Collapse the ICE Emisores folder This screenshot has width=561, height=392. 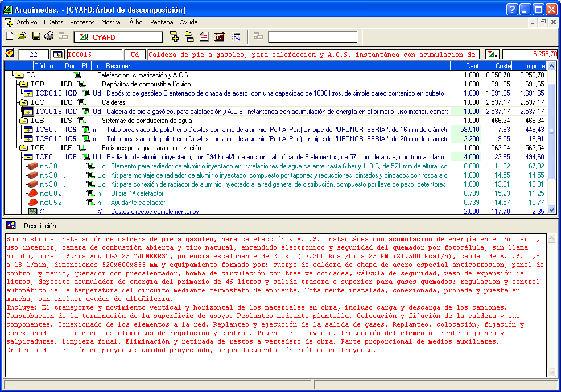[x=24, y=148]
